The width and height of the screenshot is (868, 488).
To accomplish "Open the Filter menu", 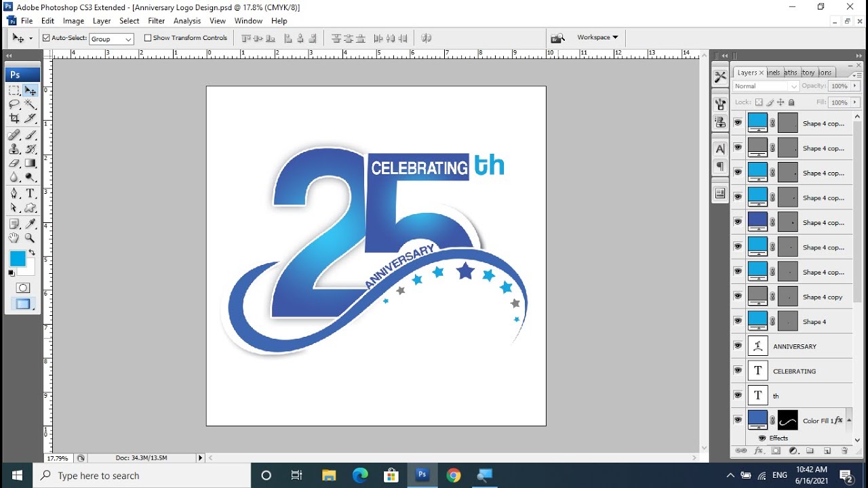I will click(157, 21).
